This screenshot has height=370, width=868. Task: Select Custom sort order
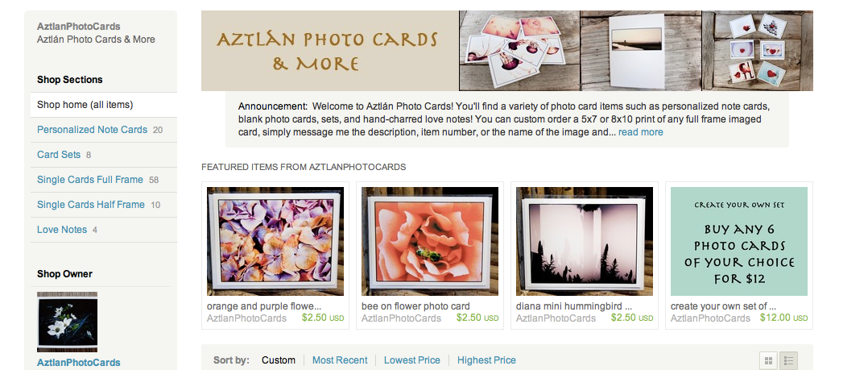[279, 360]
